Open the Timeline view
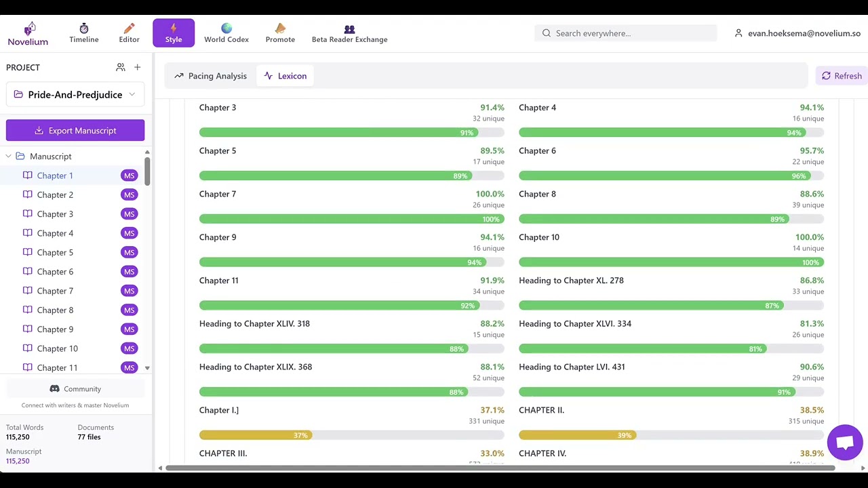868x488 pixels. (84, 33)
